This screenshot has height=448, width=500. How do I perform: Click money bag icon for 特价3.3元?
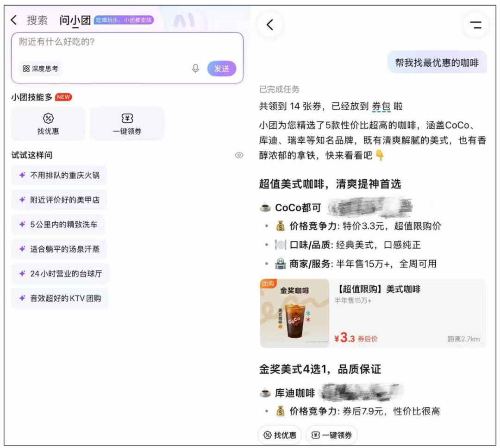280,226
